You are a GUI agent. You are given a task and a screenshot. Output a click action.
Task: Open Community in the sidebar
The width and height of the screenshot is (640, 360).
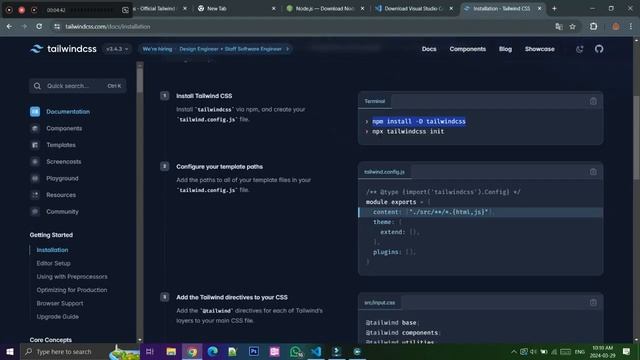[x=54, y=211]
